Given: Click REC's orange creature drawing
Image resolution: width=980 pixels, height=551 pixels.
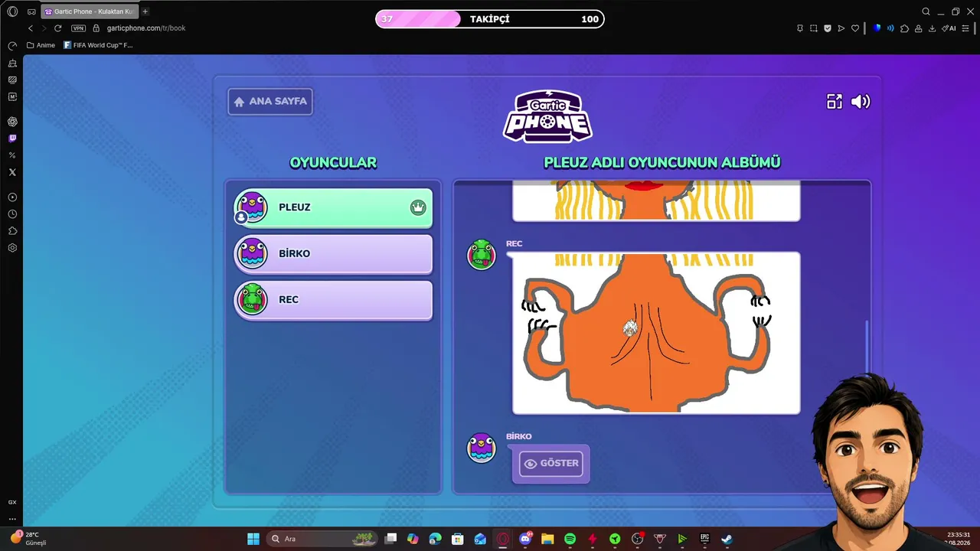Looking at the screenshot, I should point(656,333).
